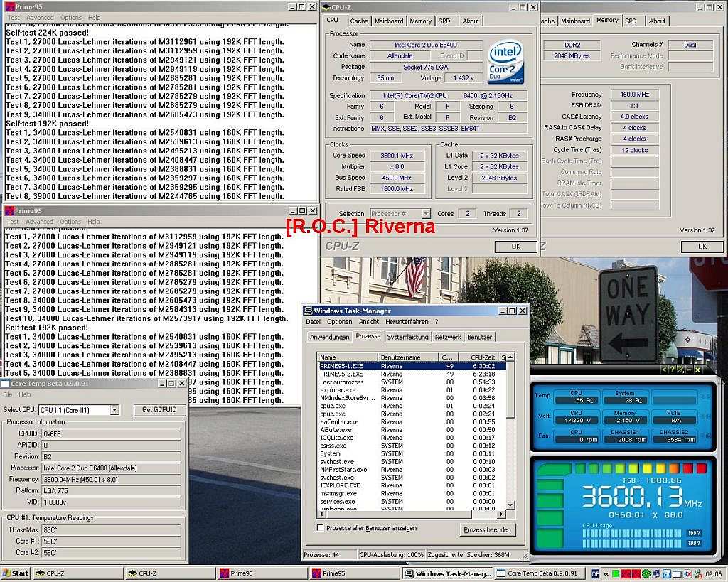Open the SPD tab in the right CPU-Z window
This screenshot has width=728, height=582.
click(x=631, y=21)
